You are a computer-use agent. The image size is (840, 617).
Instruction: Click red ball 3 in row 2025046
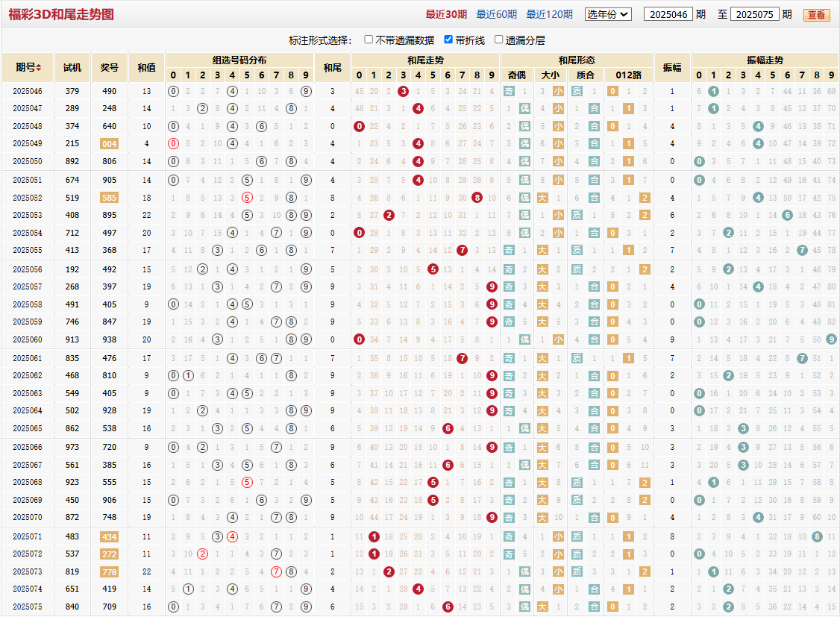[404, 92]
